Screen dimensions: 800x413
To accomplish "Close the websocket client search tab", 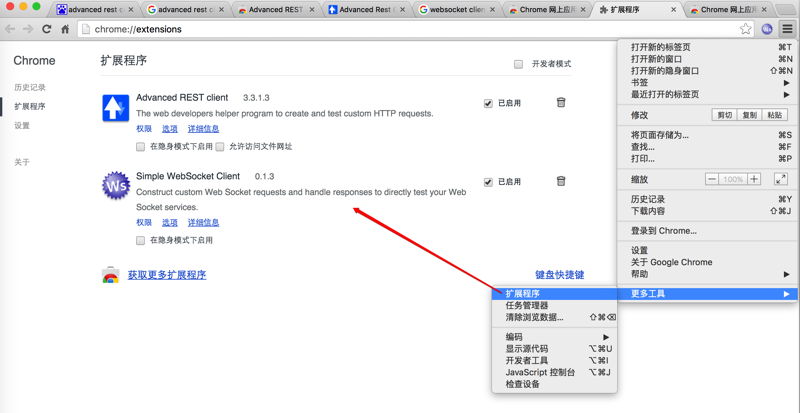I will pyautogui.click(x=492, y=10).
